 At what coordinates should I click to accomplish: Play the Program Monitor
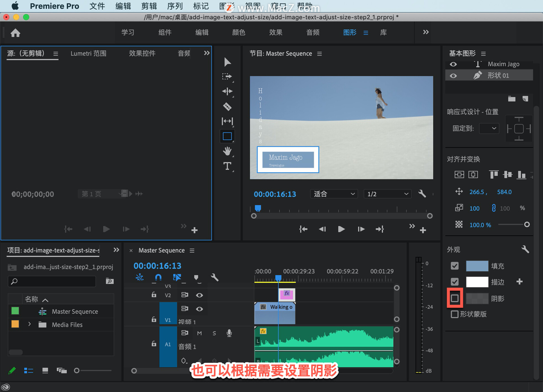click(x=341, y=229)
